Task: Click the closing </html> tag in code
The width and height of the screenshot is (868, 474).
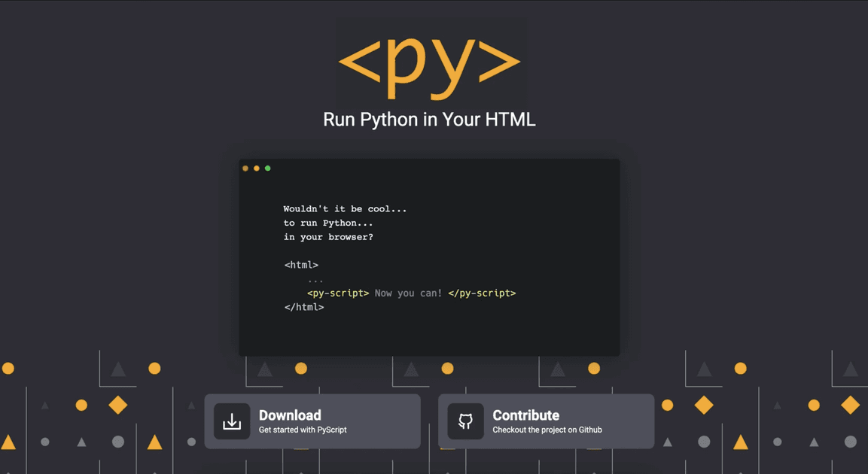Action: pos(304,307)
